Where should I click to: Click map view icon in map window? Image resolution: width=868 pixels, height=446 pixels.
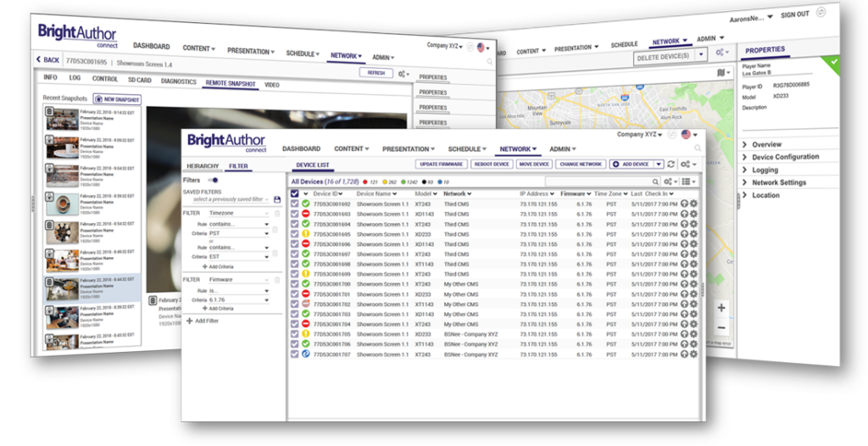click(x=721, y=73)
